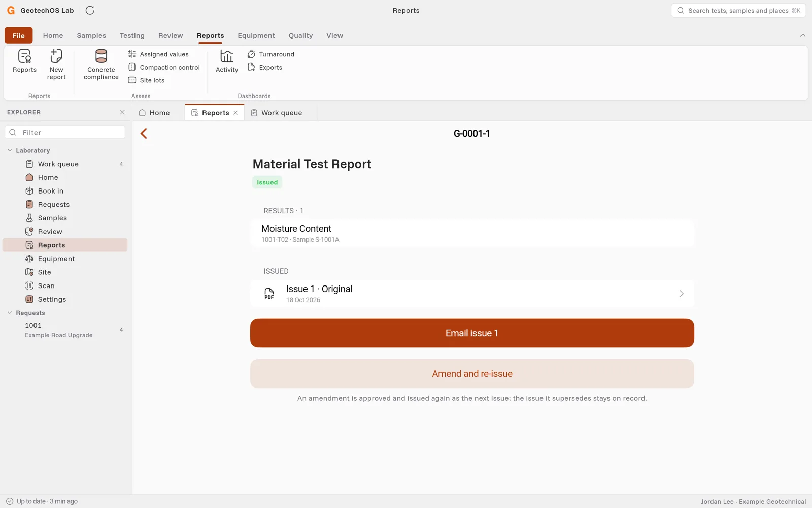Open Book in from Explorer
The image size is (812, 508).
pyautogui.click(x=65, y=191)
